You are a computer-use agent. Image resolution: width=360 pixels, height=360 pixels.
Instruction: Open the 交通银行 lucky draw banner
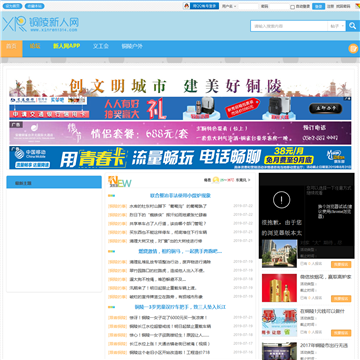tap(180, 108)
